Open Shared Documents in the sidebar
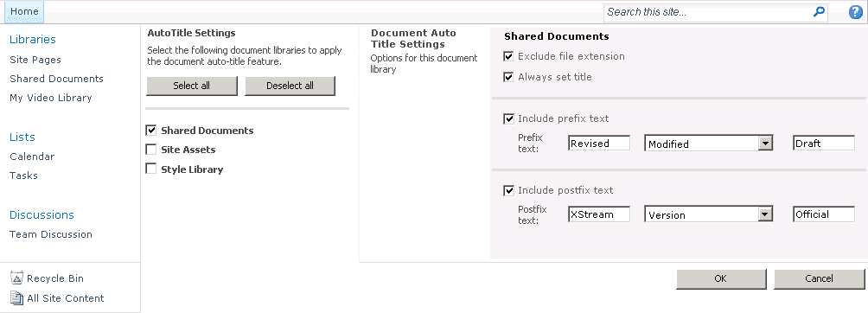 tap(56, 79)
